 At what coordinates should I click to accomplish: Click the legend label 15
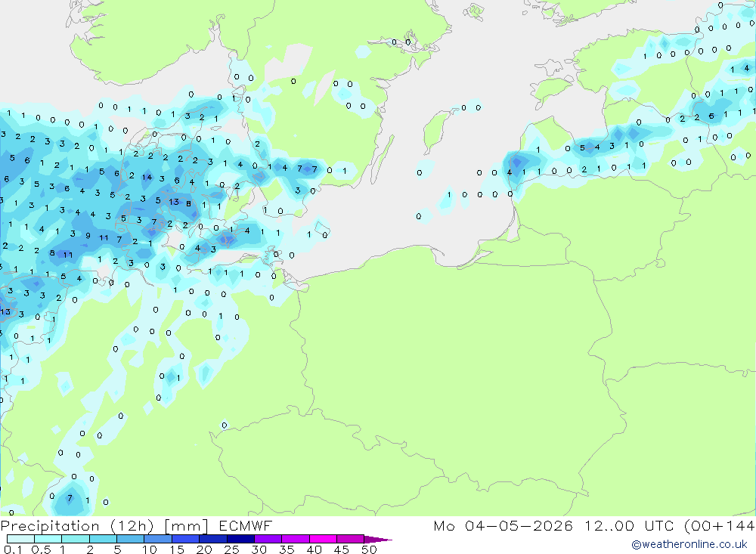coord(177,549)
